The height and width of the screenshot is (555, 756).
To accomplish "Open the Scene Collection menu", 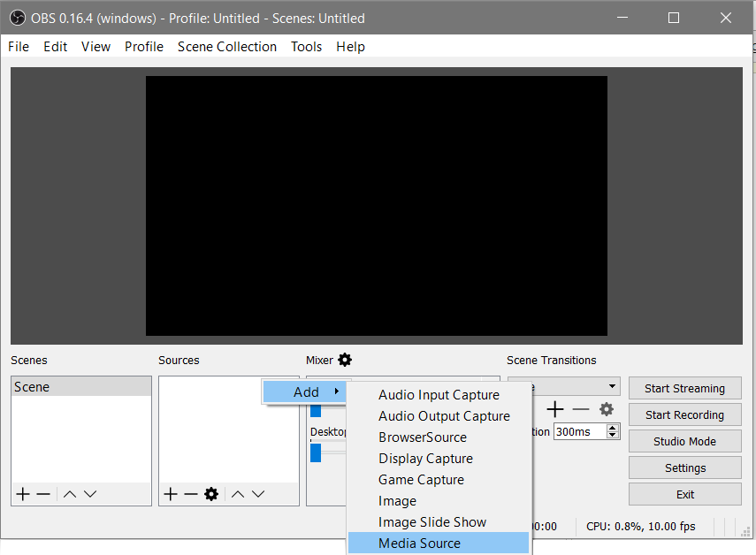I will pos(227,47).
